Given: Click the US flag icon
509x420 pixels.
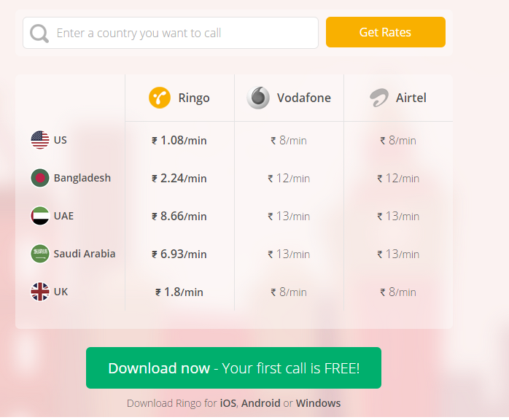Looking at the screenshot, I should [40, 139].
